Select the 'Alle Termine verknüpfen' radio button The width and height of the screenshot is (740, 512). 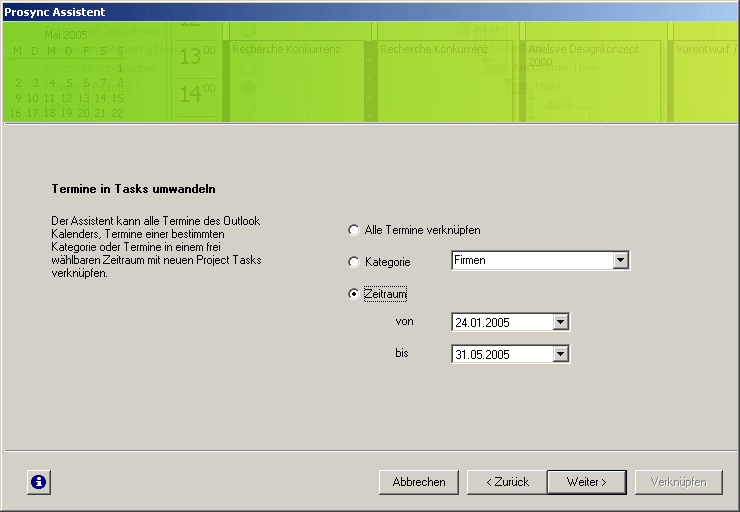point(353,230)
